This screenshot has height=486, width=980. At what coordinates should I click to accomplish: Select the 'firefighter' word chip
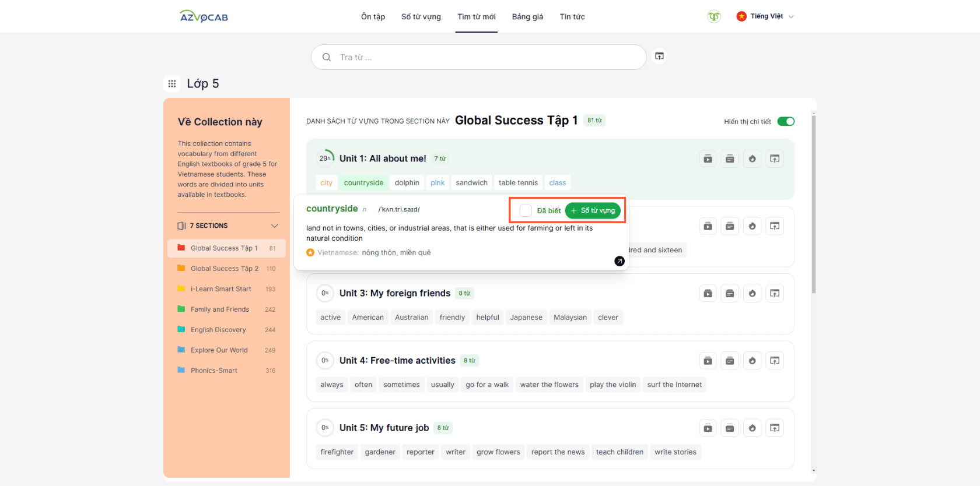[337, 452]
